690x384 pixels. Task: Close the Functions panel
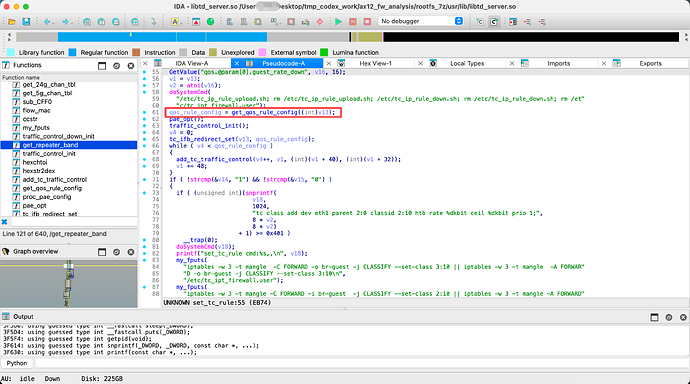point(131,66)
